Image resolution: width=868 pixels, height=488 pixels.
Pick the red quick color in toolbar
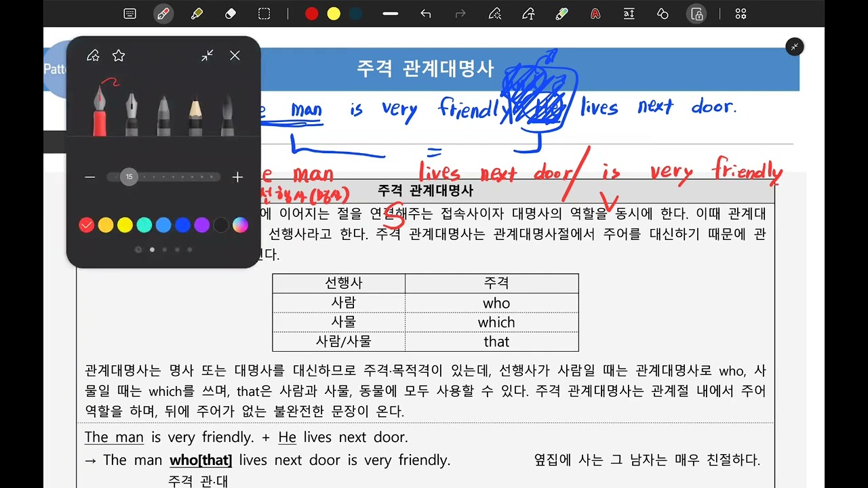(x=312, y=14)
